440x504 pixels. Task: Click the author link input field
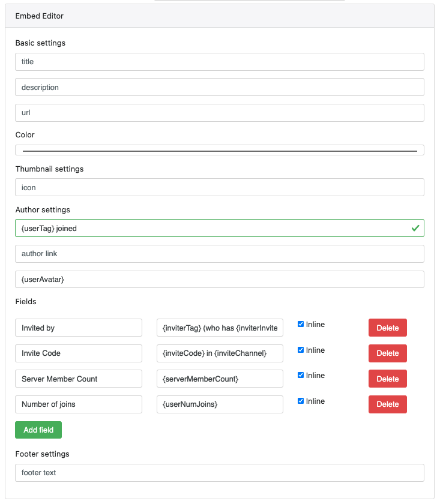220,253
